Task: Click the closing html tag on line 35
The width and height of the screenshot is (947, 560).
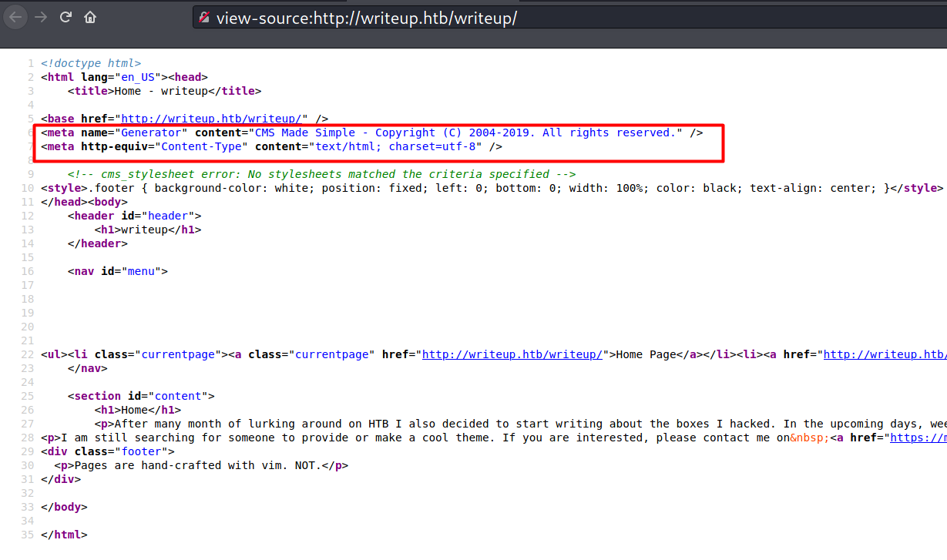Action: pos(64,535)
